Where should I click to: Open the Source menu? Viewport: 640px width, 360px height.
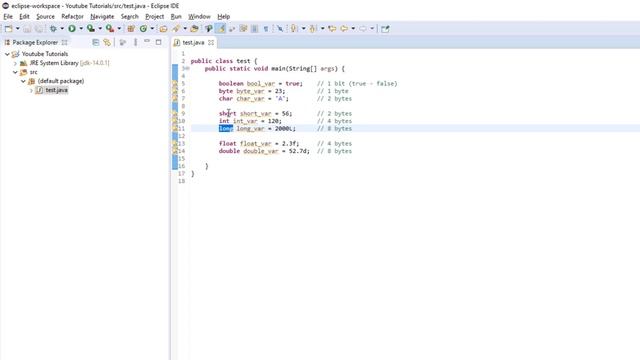coord(45,16)
